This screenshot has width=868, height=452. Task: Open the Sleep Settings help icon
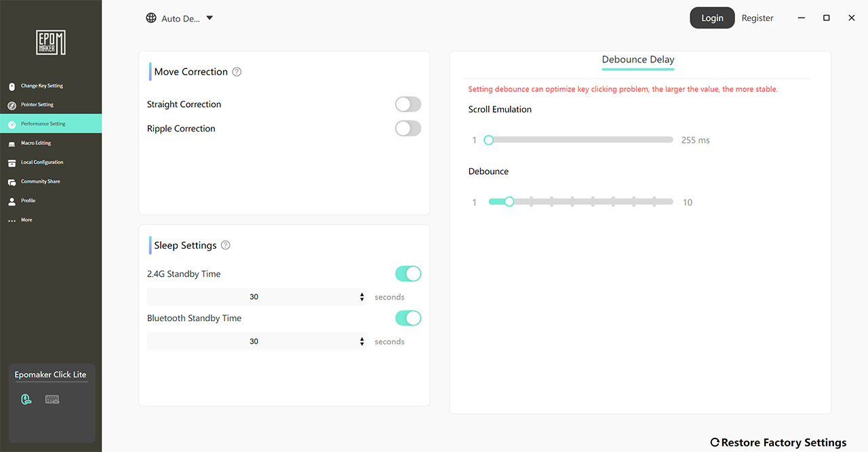(226, 245)
